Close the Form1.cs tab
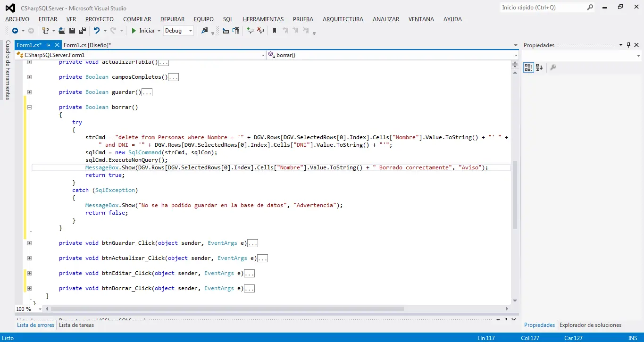Screen dimensions: 644x342 [x=57, y=45]
